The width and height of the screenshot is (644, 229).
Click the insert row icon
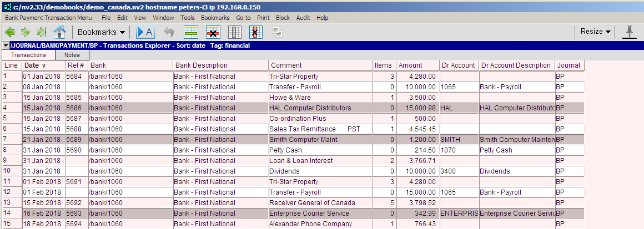click(x=191, y=32)
